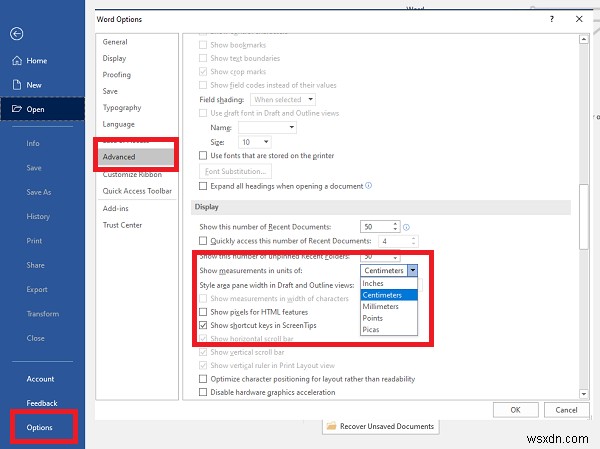Enable Disable hardware graphics acceleration checkbox
Screen dimensions: 600x449
click(x=203, y=392)
